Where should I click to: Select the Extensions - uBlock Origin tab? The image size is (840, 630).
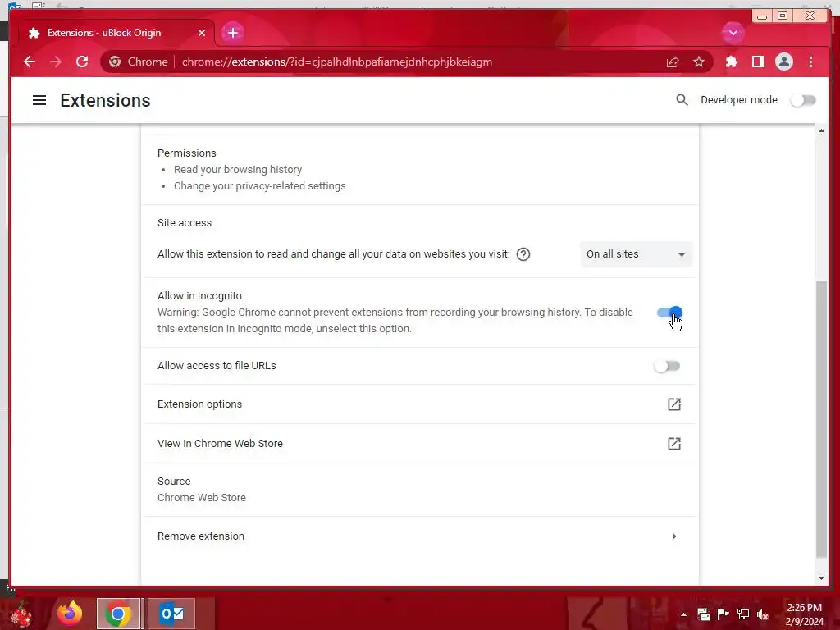[116, 33]
